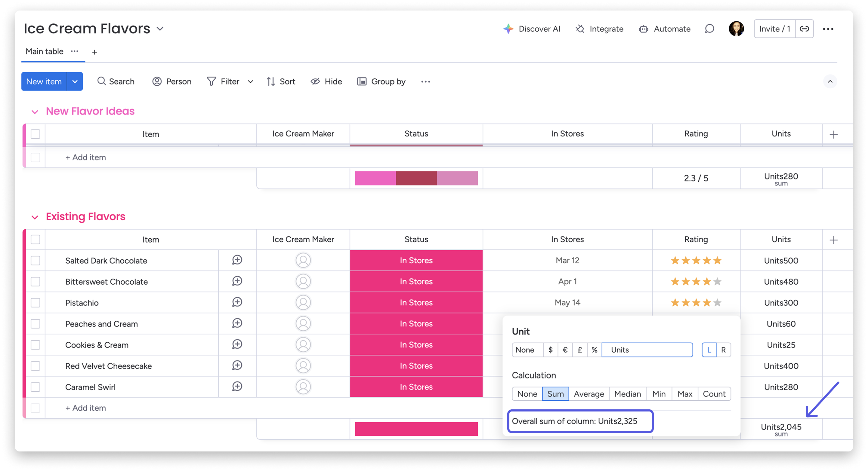Viewport: 868px width, 471px height.
Task: Collapse the New Flavor Ideas group
Action: coord(35,112)
